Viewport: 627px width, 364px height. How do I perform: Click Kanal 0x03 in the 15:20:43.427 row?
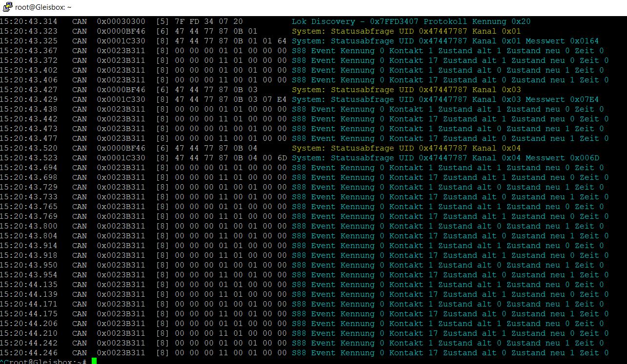tap(497, 90)
